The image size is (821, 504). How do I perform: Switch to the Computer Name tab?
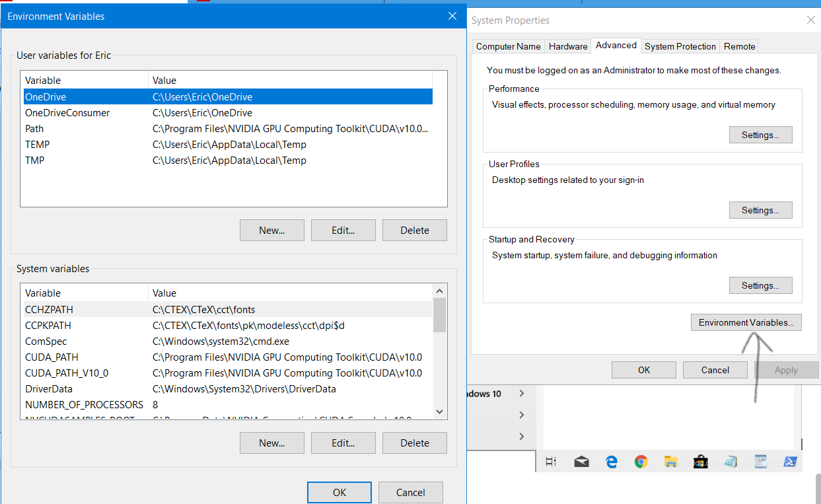(x=509, y=46)
